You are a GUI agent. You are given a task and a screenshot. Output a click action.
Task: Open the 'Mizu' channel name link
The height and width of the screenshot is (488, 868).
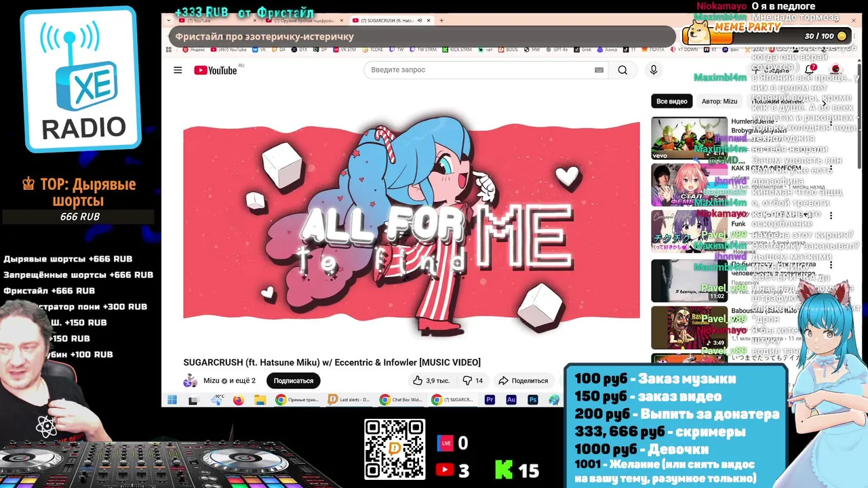(212, 381)
